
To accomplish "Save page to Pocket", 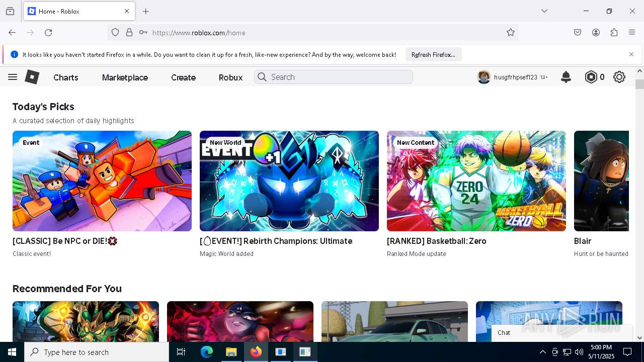I will tap(578, 33).
